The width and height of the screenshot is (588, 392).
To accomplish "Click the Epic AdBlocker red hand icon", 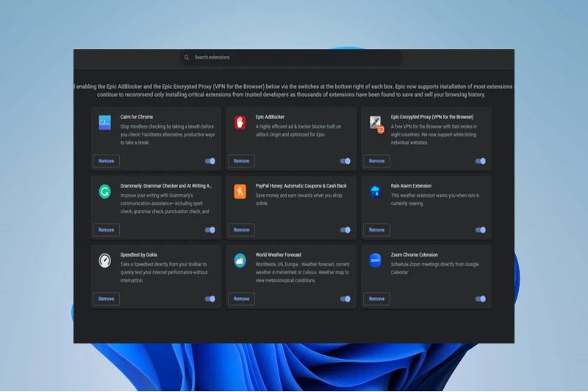I will (x=240, y=123).
